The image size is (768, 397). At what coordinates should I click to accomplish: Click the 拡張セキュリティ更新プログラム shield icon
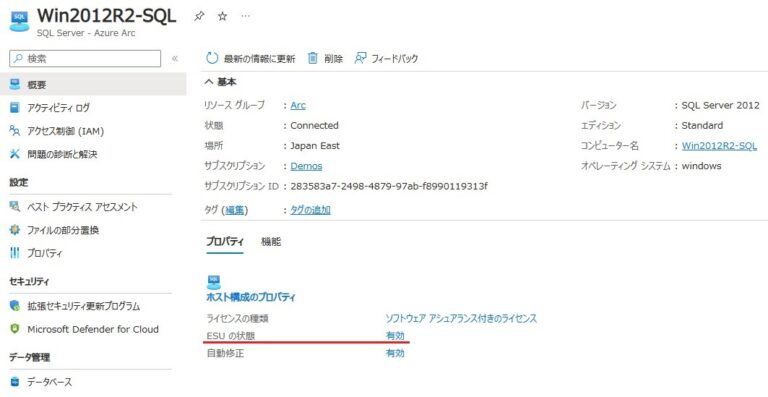point(15,306)
